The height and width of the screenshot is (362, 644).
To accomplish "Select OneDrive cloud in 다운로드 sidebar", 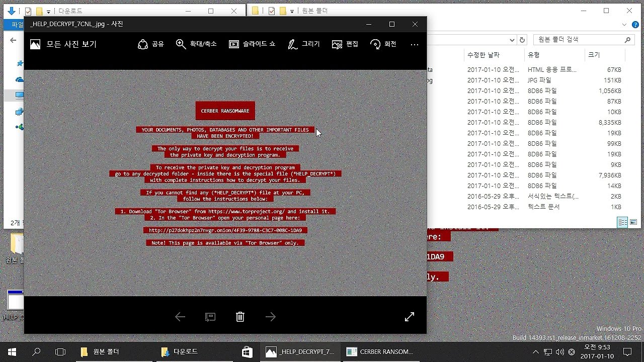I will click(x=20, y=79).
